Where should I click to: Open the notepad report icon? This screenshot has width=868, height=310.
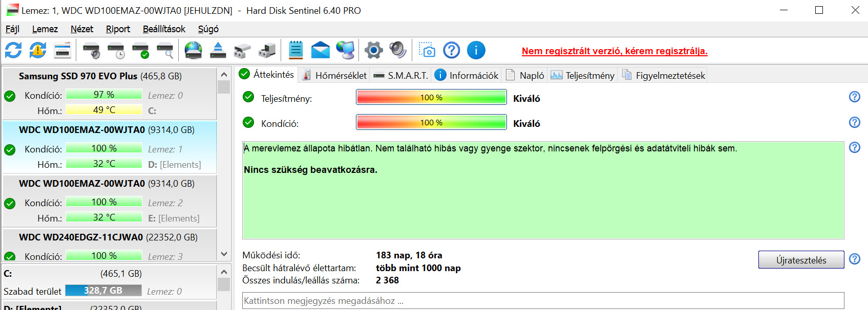(x=296, y=50)
